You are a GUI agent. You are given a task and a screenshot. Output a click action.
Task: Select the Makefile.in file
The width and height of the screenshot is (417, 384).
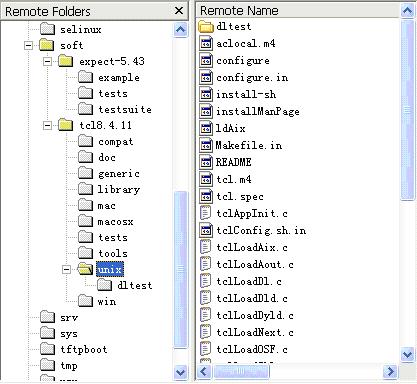point(249,145)
